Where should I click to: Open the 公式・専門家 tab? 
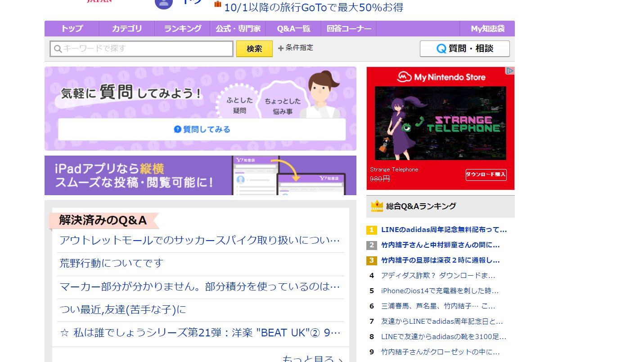coord(238,29)
